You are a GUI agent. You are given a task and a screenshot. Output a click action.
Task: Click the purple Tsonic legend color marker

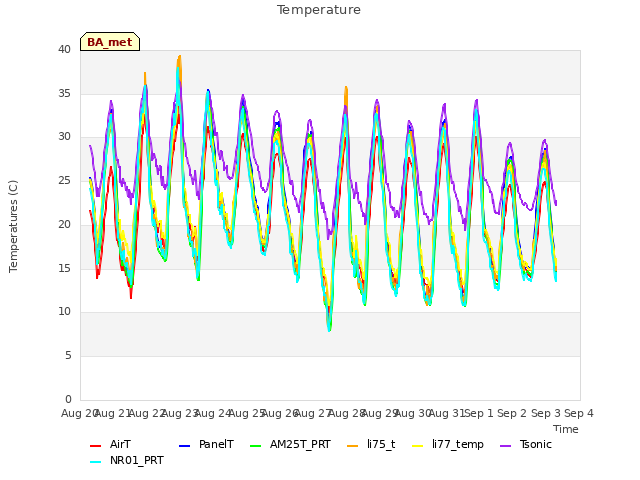[505, 446]
